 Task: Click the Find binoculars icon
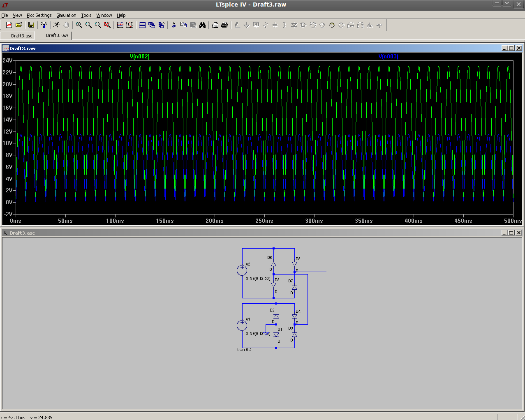click(x=202, y=25)
